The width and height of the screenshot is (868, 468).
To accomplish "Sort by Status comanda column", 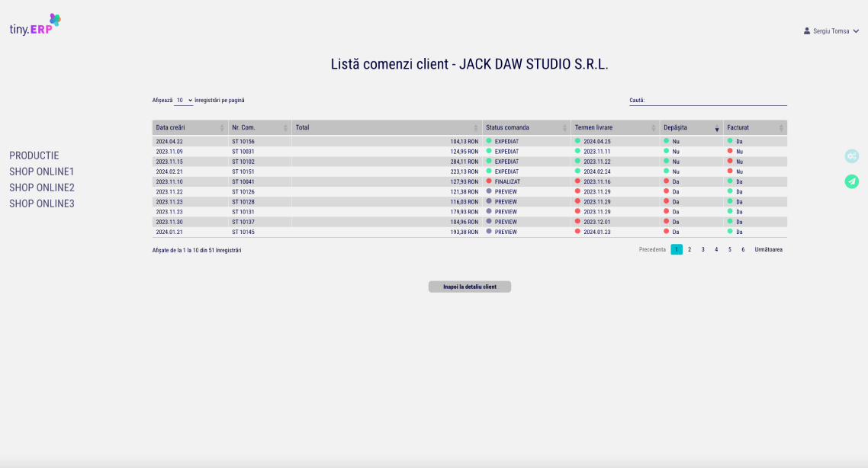I will (526, 128).
